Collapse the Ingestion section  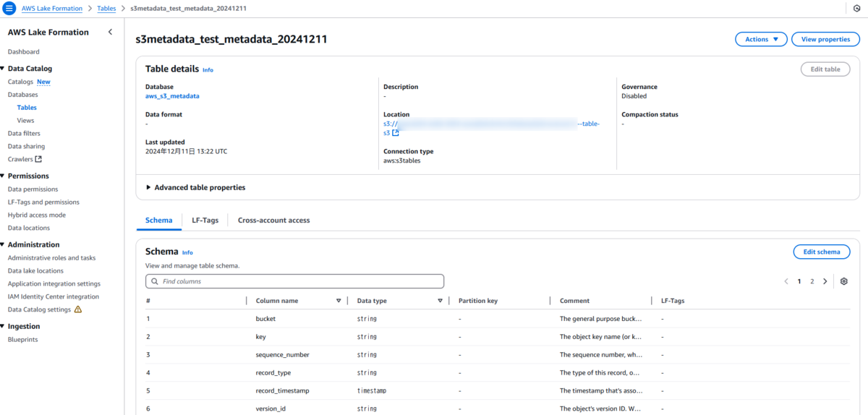(4, 326)
